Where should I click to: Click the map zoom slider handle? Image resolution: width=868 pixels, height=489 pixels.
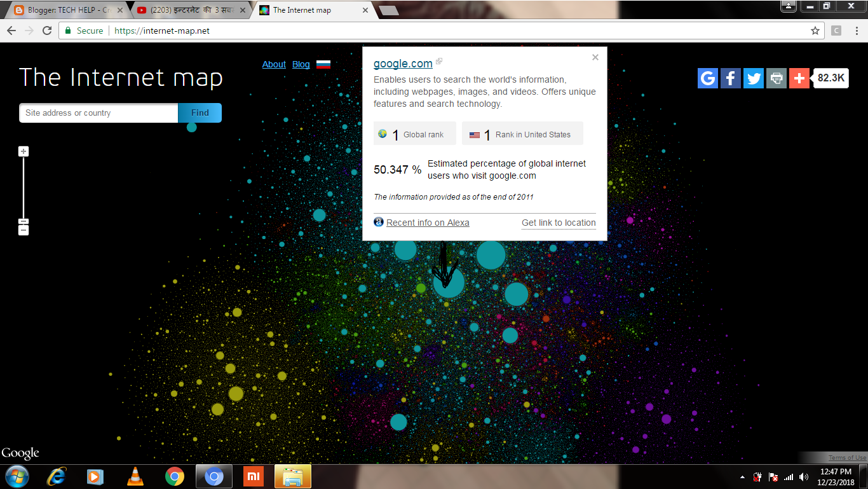pos(24,221)
